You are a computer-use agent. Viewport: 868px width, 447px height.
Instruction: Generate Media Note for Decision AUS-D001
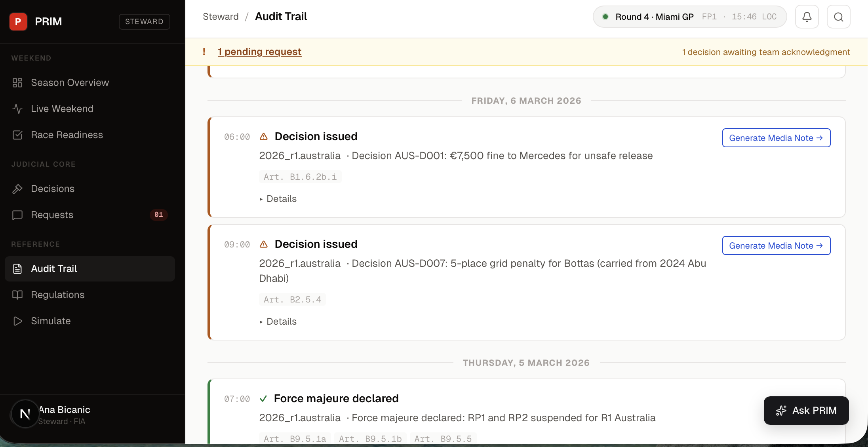click(776, 138)
